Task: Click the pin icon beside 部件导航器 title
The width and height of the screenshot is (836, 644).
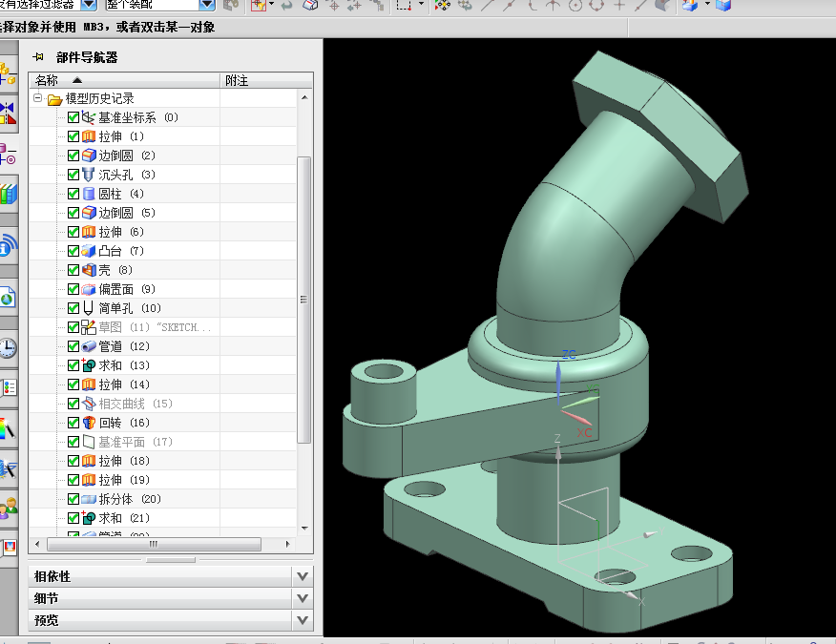Action: [38, 57]
